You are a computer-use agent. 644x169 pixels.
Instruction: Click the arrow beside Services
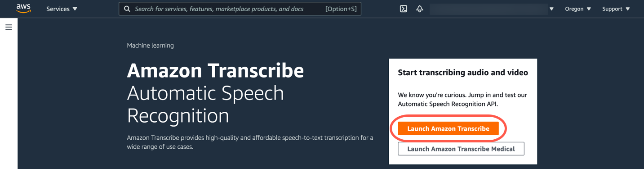(x=75, y=9)
